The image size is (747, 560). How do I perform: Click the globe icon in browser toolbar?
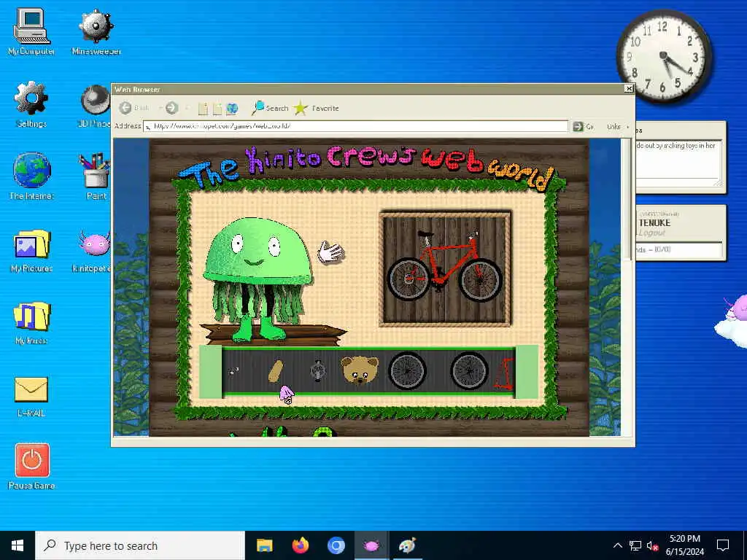point(232,109)
